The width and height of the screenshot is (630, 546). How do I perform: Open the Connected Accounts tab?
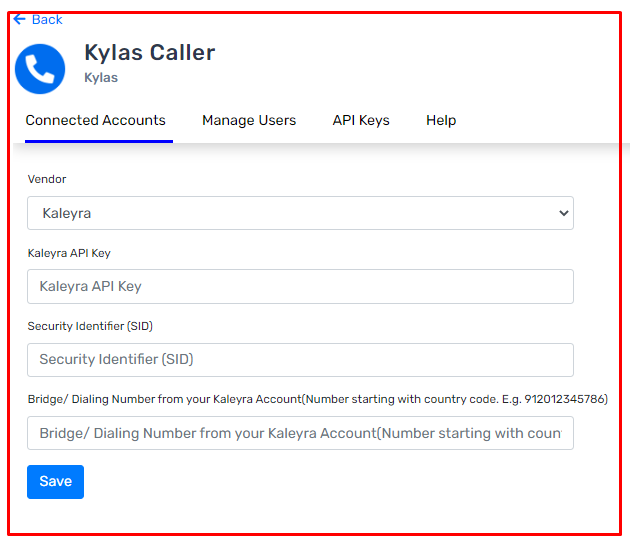pos(96,120)
